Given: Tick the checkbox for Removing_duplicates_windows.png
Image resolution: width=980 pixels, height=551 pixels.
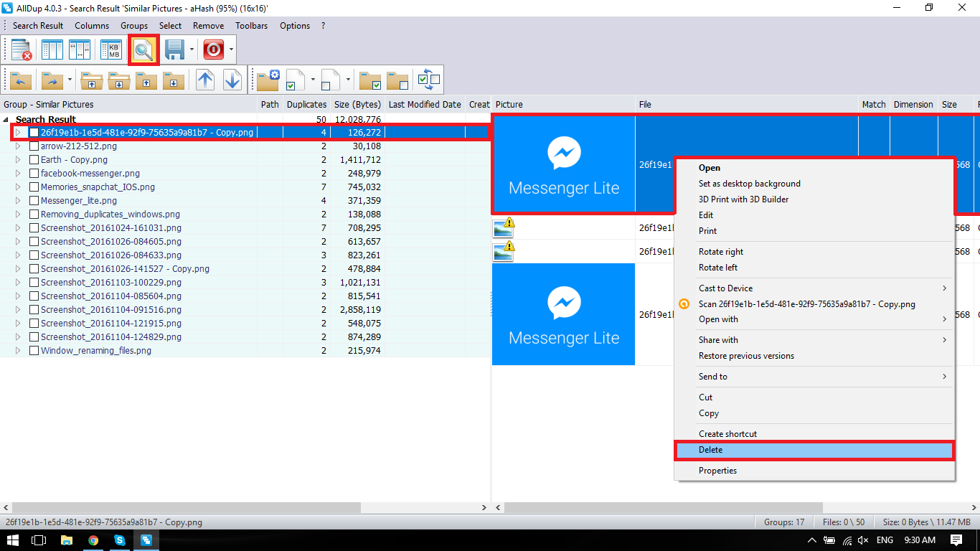Looking at the screenshot, I should 34,215.
